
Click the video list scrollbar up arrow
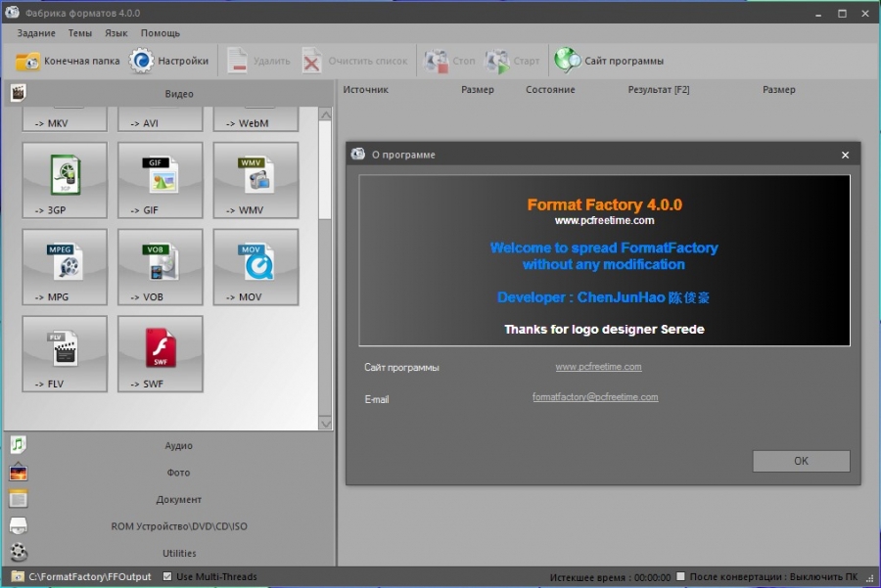pyautogui.click(x=325, y=114)
